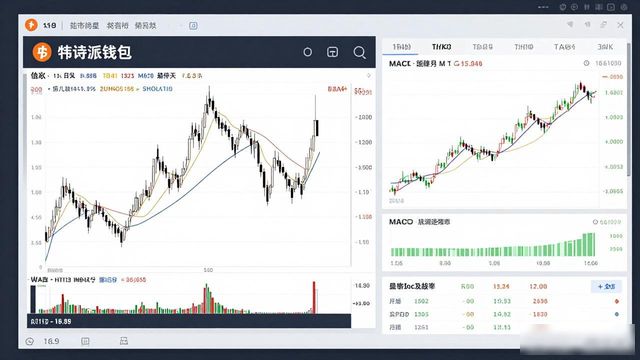Image resolution: width=640 pixels, height=360 pixels.
Task: Select the underlined first tab in right panel
Action: point(401,47)
